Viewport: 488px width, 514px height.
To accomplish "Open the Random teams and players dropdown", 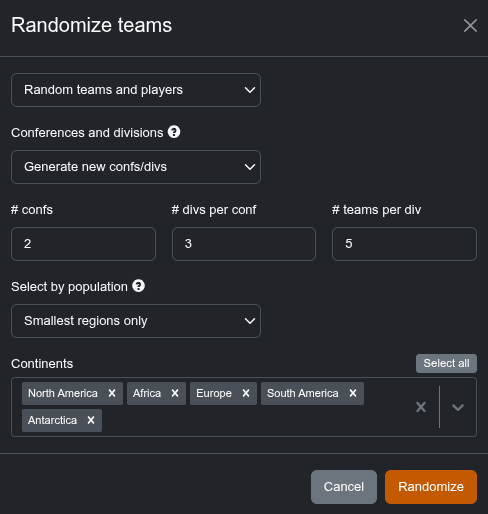I will coord(136,90).
